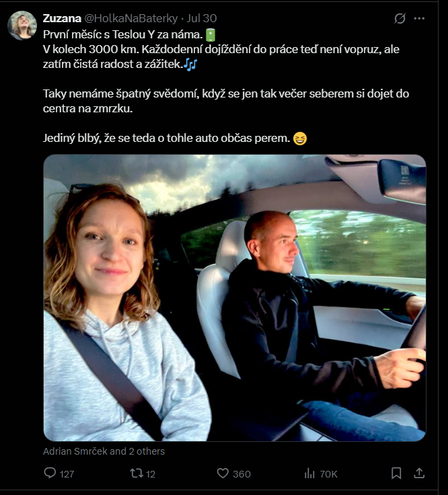Visit the @HolkaNaBaterky handle
This screenshot has height=495, width=448.
[x=130, y=18]
